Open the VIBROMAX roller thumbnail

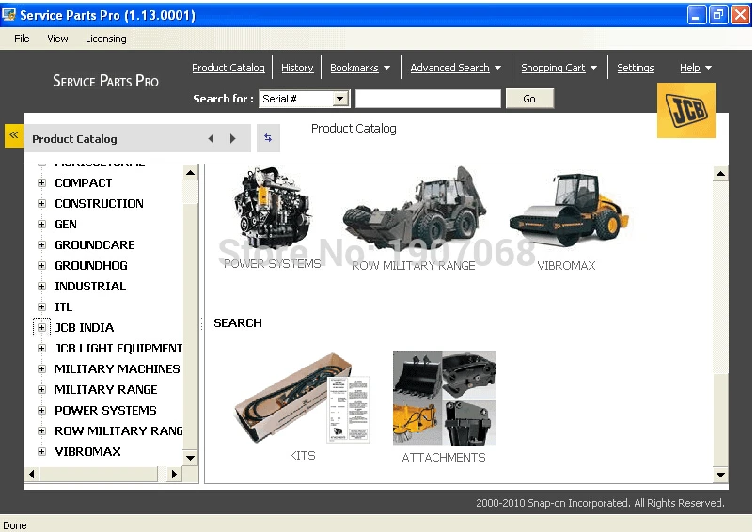point(569,210)
